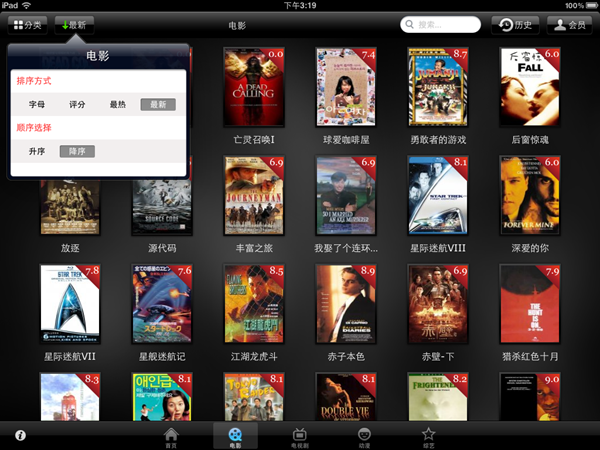This screenshot has height=450, width=600.
Task: Click the title text 源代码
Action: (162, 248)
